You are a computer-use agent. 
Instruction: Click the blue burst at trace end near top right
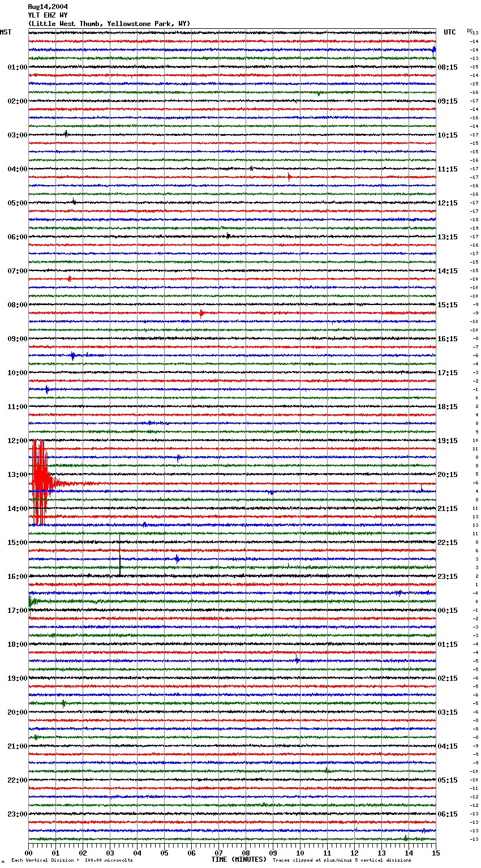[433, 50]
